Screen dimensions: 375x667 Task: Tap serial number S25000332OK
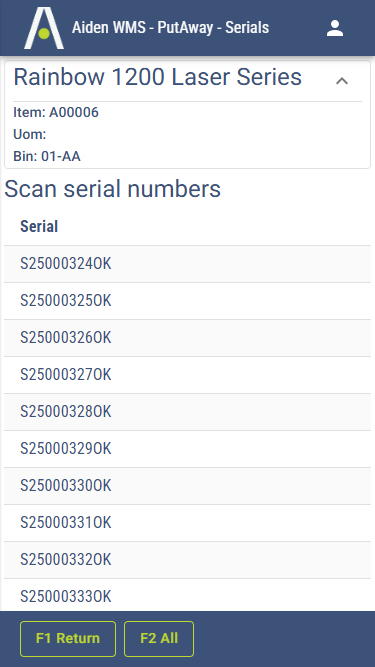coord(188,560)
